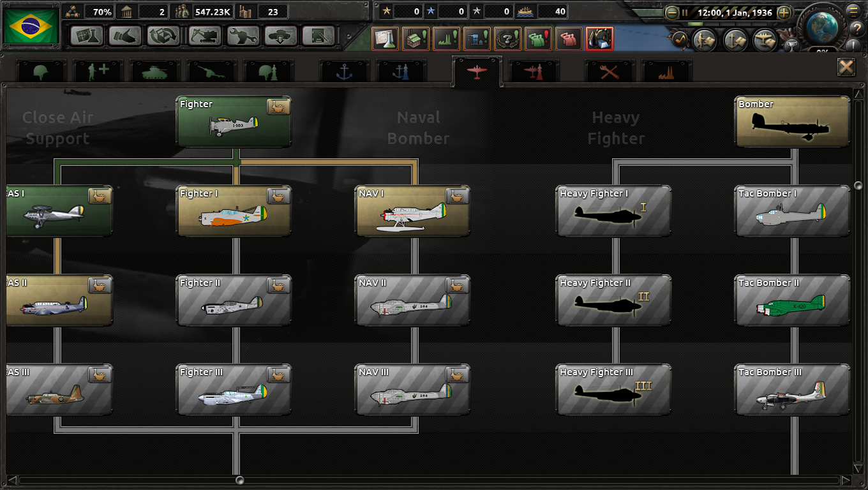Click the horizontal scrollbar handle at bottom
Image resolution: width=868 pixels, height=490 pixels.
(x=239, y=480)
